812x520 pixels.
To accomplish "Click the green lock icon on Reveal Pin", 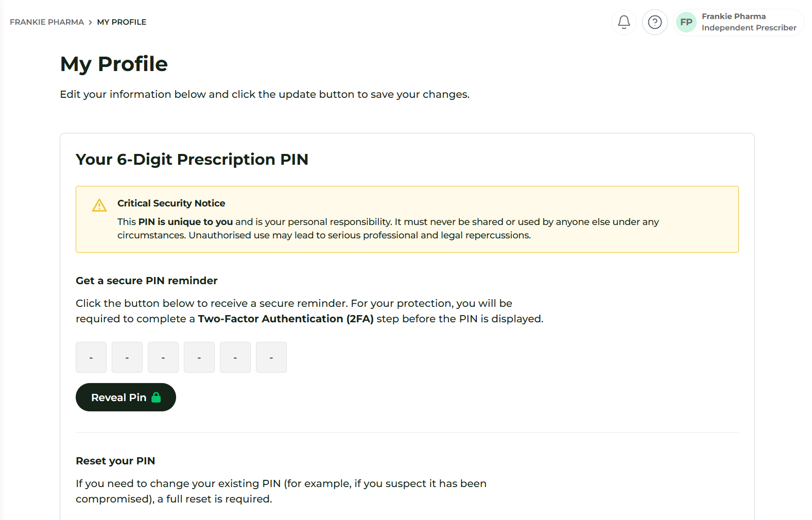I will (x=157, y=397).
